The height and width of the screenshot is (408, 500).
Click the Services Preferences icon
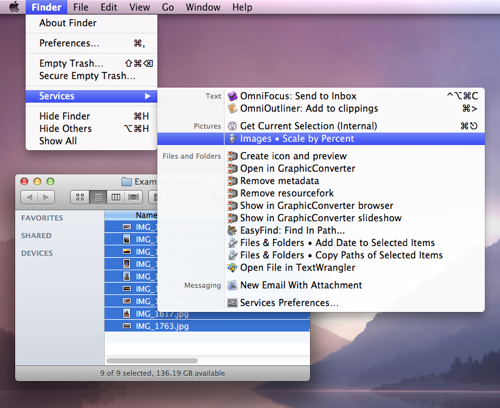tap(232, 303)
